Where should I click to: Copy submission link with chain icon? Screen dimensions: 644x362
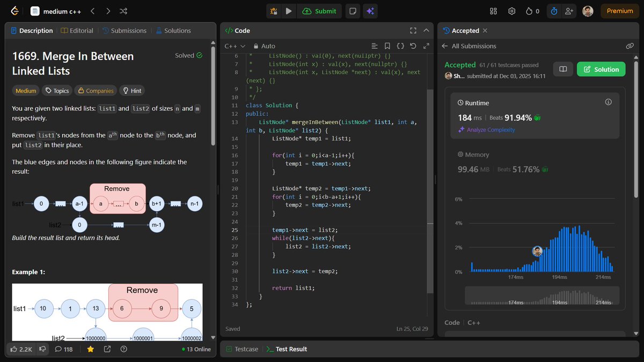(x=630, y=46)
